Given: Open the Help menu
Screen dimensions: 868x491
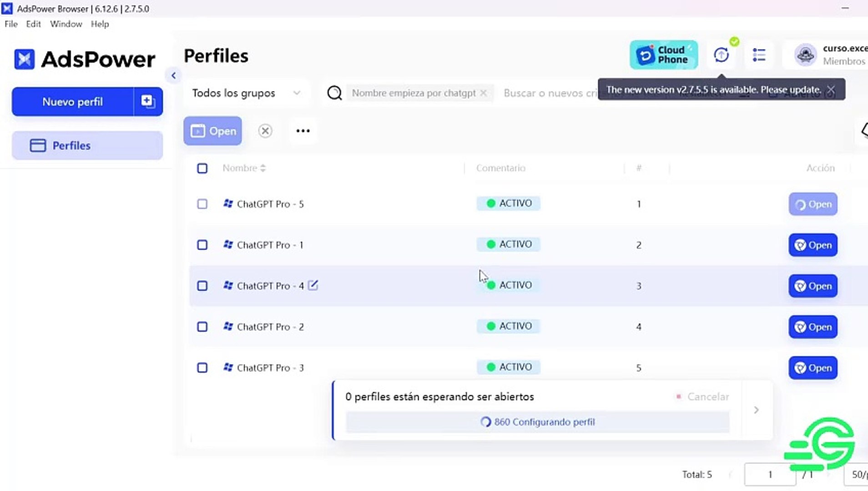Looking at the screenshot, I should [100, 24].
